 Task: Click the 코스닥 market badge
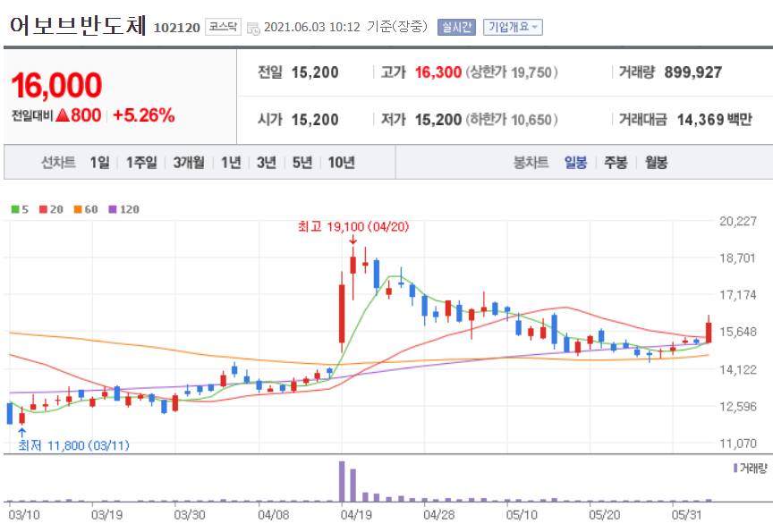(x=223, y=27)
